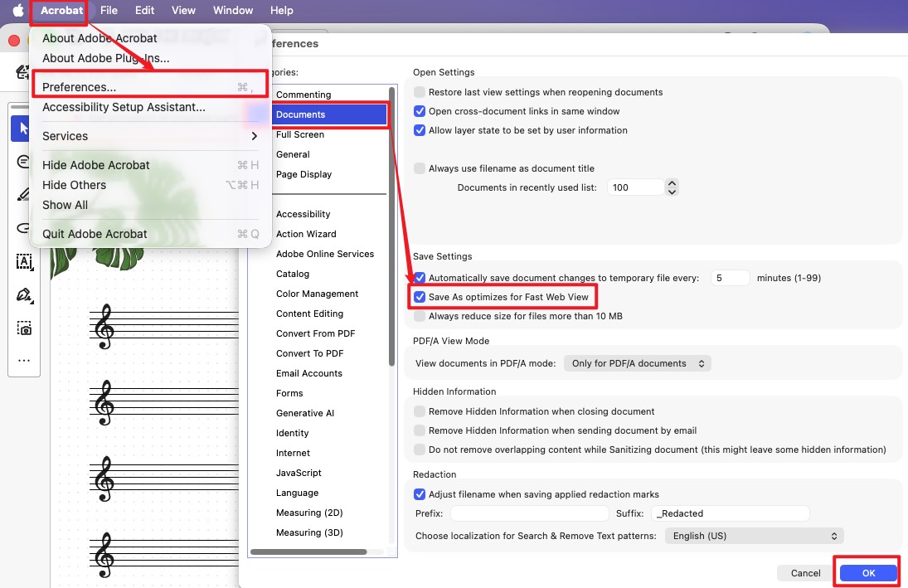Click the redaction Prefix text field
The width and height of the screenshot is (908, 588).
pyautogui.click(x=530, y=513)
